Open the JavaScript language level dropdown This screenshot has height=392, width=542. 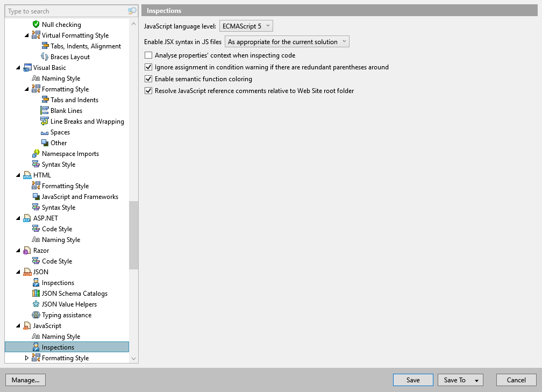[246, 25]
